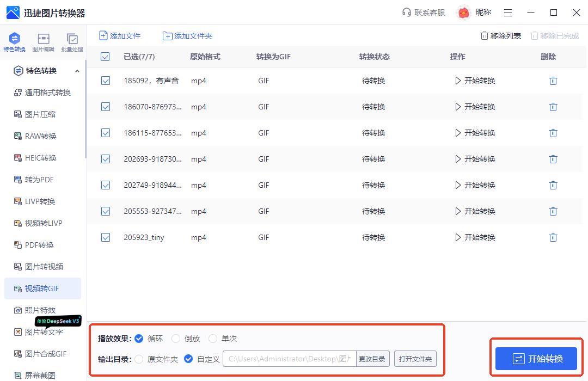Click the 联系客服 headset icon

(x=406, y=13)
